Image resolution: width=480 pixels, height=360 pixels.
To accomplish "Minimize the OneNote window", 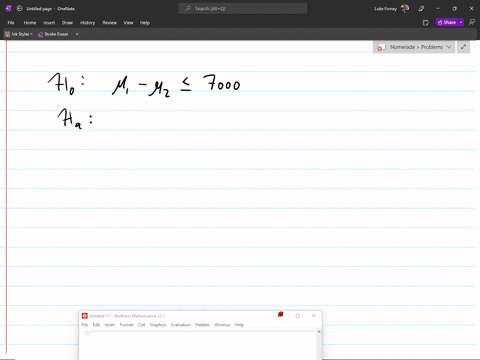I will (x=438, y=8).
